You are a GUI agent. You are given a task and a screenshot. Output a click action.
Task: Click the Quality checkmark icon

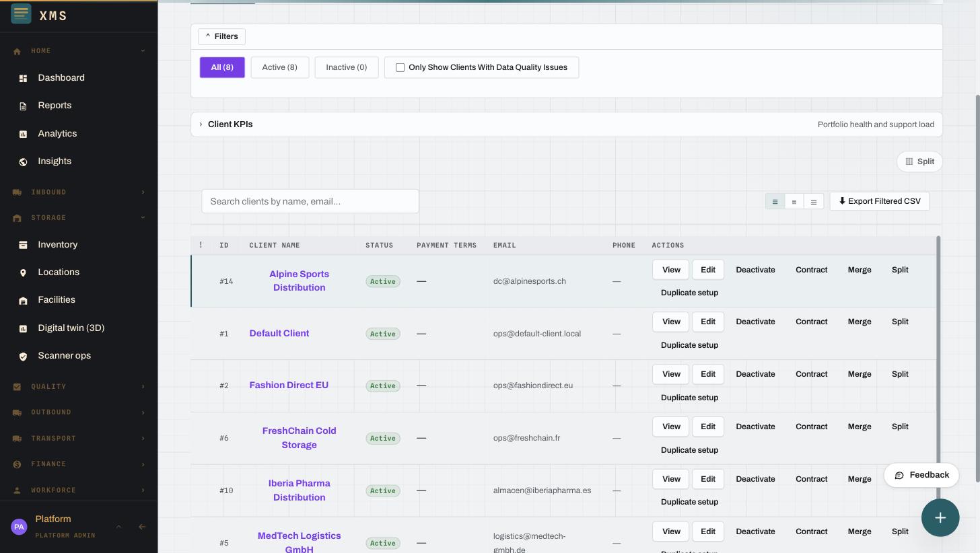coord(17,387)
